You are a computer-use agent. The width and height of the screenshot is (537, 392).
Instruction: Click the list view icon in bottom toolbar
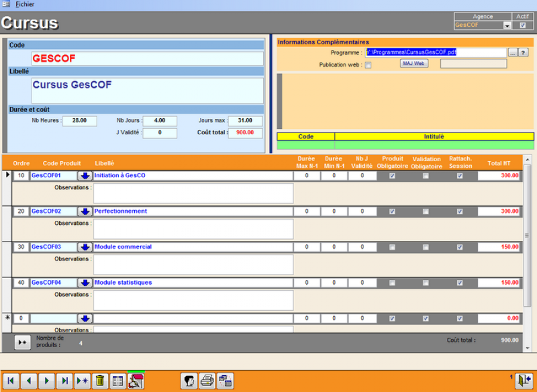[118, 380]
